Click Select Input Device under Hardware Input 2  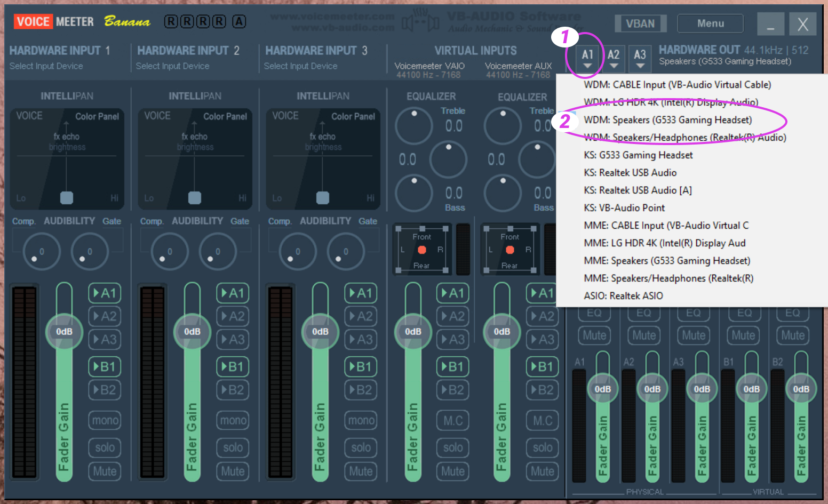[x=172, y=66]
